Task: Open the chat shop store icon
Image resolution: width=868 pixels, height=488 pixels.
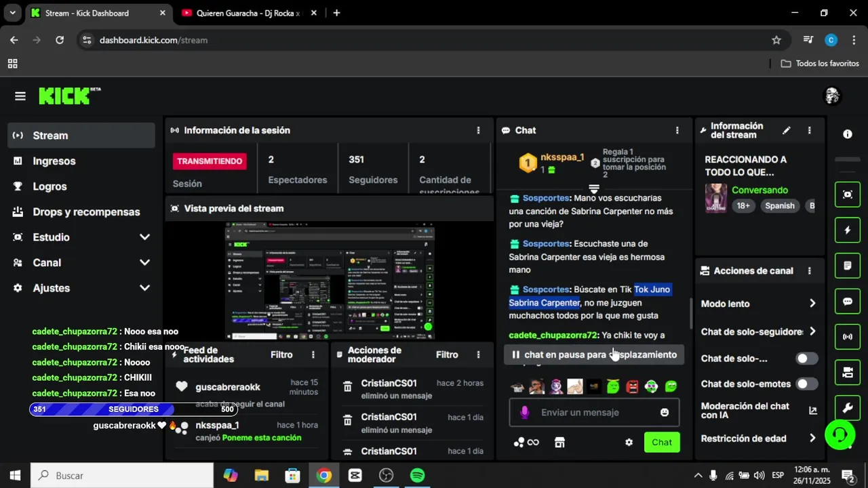Action: tap(559, 443)
